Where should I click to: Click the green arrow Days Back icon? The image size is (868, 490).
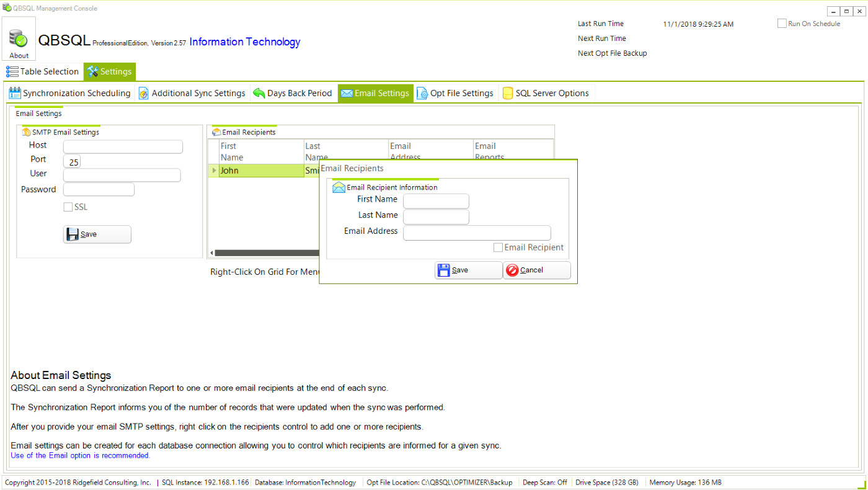(259, 93)
